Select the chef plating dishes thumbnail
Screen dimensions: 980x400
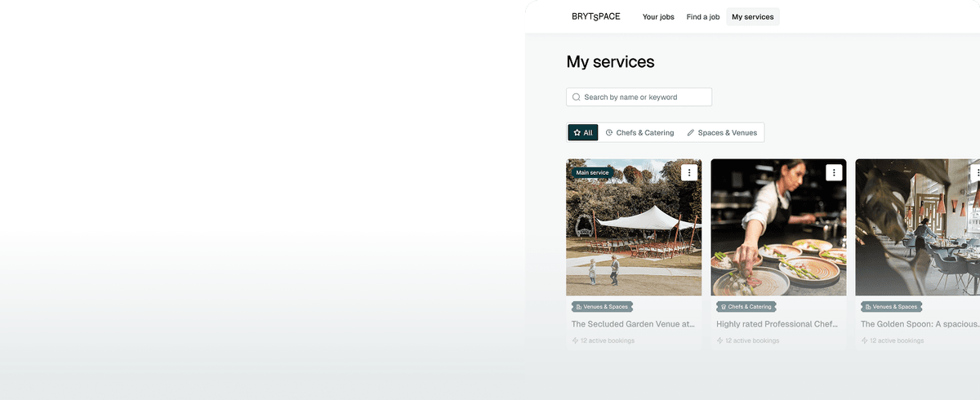pyautogui.click(x=778, y=227)
